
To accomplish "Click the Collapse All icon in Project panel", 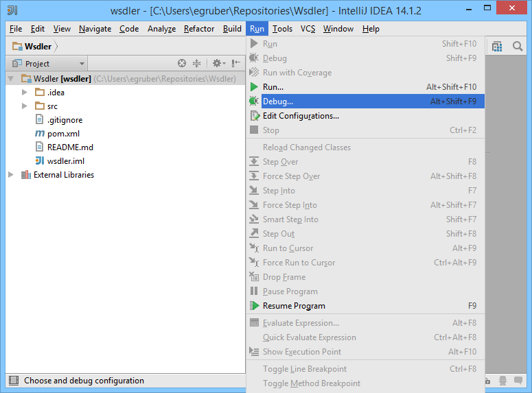I will pyautogui.click(x=197, y=63).
